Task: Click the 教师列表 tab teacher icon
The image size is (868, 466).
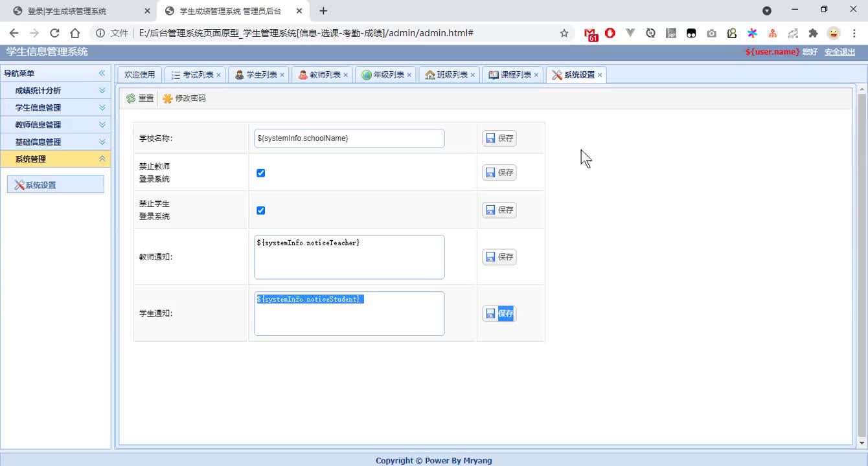Action: pyautogui.click(x=303, y=75)
